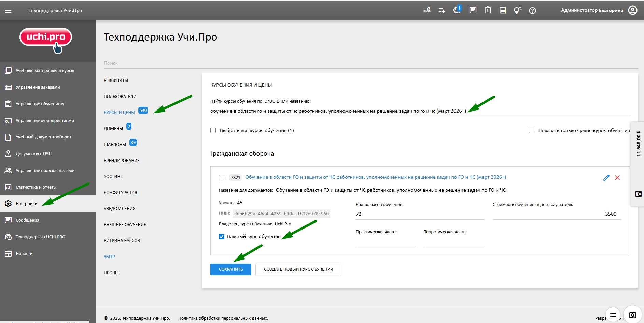This screenshot has width=644, height=323.
Task: Click the Учебные материалы и курсы sidebar icon
Action: (x=8, y=71)
